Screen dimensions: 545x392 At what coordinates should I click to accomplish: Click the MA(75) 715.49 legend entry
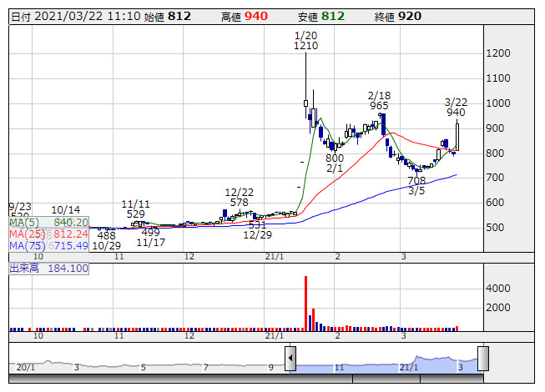(x=49, y=246)
